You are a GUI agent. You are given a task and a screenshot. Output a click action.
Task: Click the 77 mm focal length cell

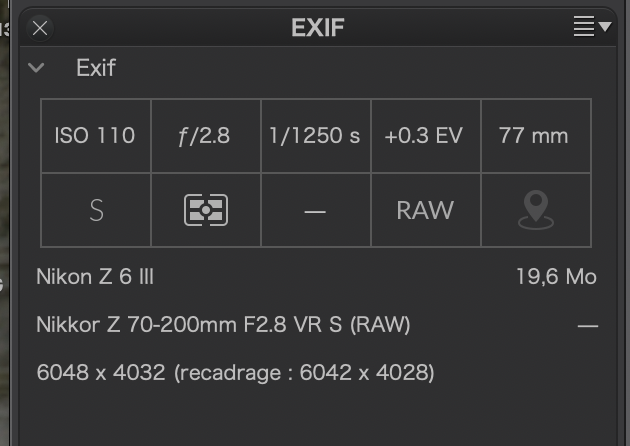coord(536,136)
